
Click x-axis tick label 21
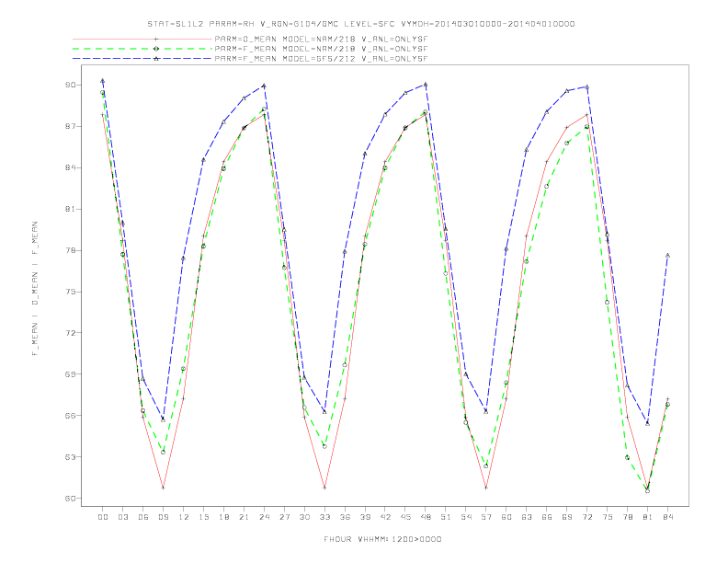[244, 517]
